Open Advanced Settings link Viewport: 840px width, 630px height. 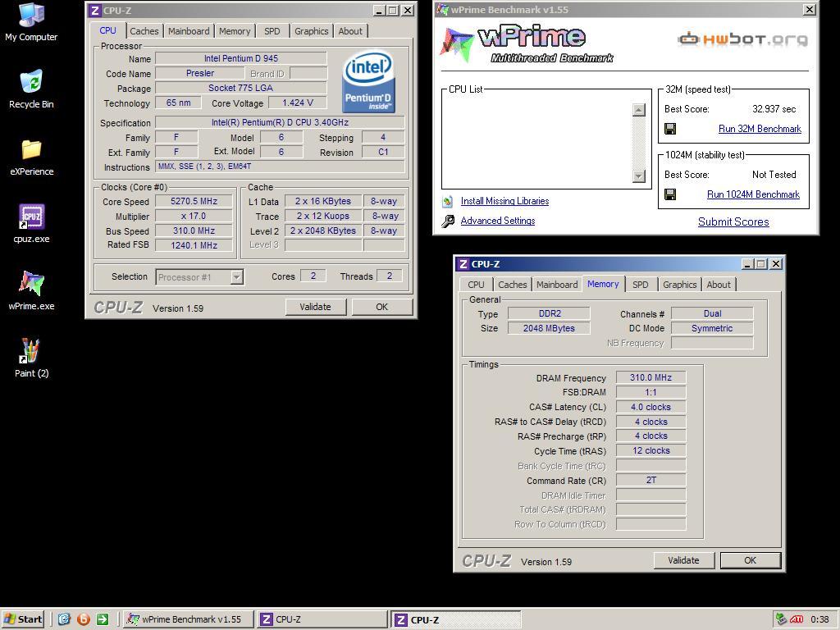(498, 221)
